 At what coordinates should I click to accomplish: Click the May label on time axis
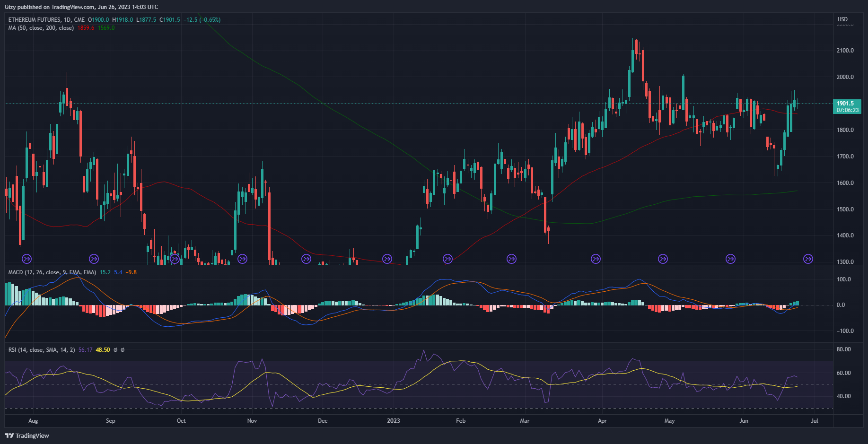click(669, 421)
